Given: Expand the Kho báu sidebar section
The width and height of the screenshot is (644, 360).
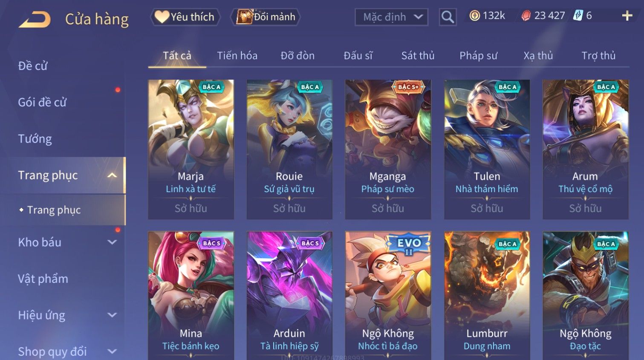Looking at the screenshot, I should pyautogui.click(x=112, y=242).
